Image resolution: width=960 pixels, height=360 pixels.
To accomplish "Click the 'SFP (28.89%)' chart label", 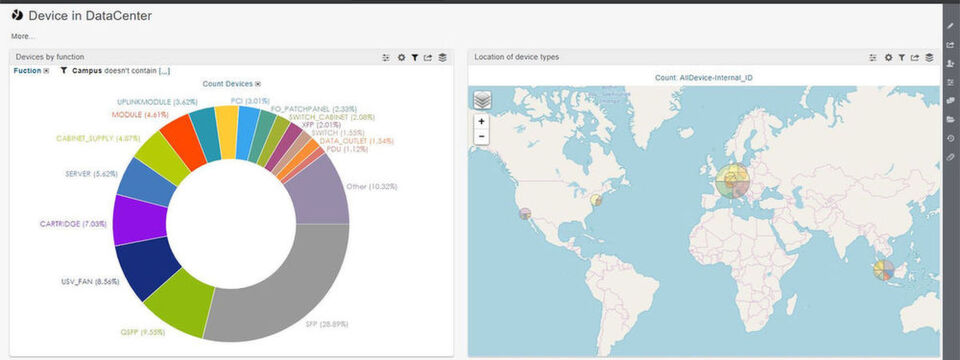I will click(x=326, y=324).
